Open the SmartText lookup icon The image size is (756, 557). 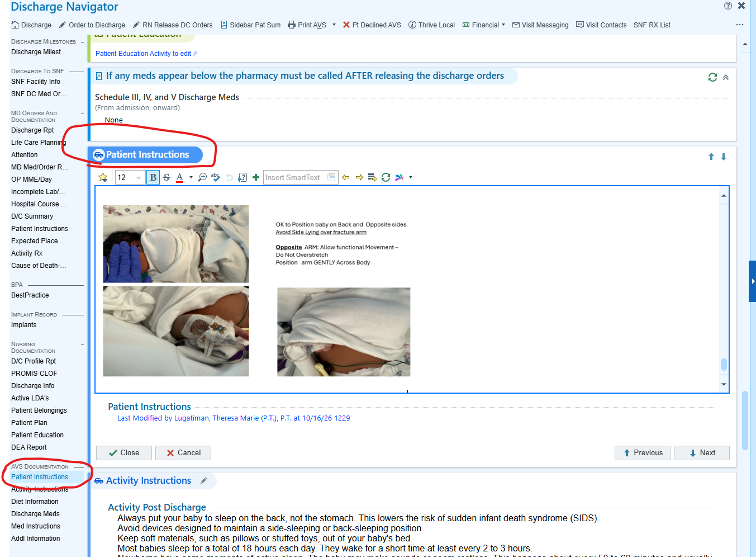pyautogui.click(x=332, y=177)
